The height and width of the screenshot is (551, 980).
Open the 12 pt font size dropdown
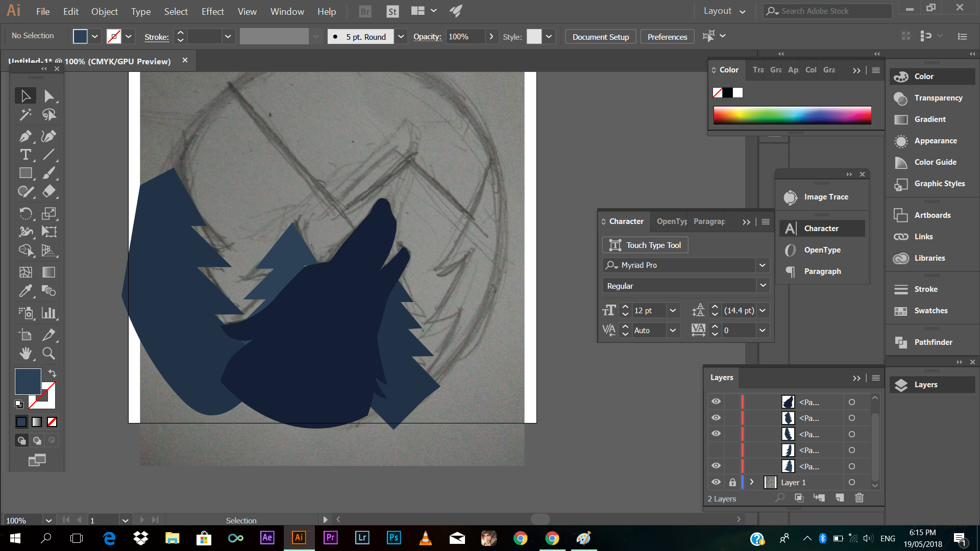click(x=673, y=311)
